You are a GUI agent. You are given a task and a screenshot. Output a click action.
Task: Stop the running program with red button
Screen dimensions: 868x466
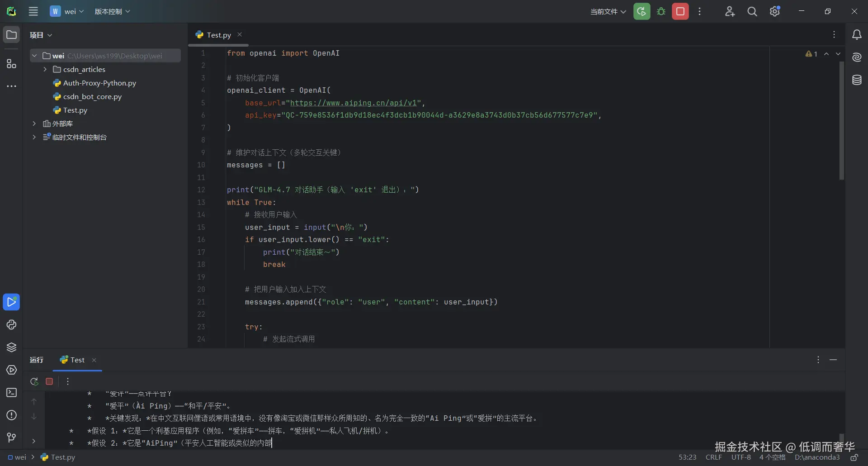680,12
